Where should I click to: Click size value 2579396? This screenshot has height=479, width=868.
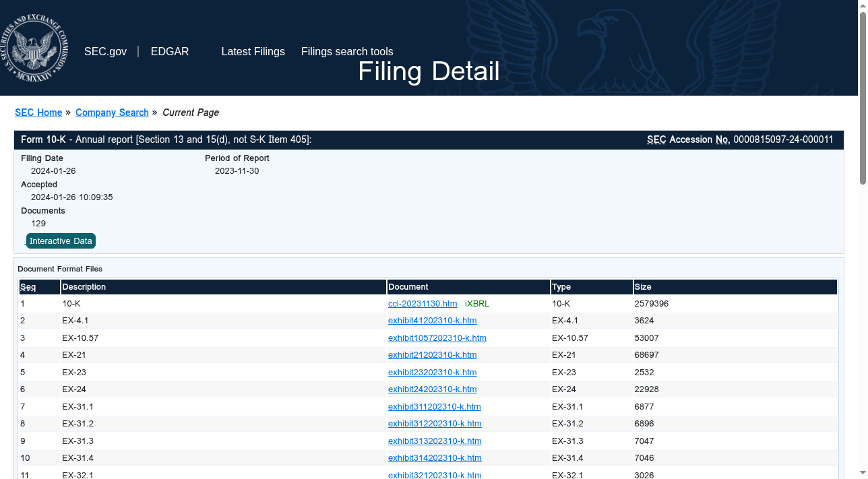pos(651,304)
